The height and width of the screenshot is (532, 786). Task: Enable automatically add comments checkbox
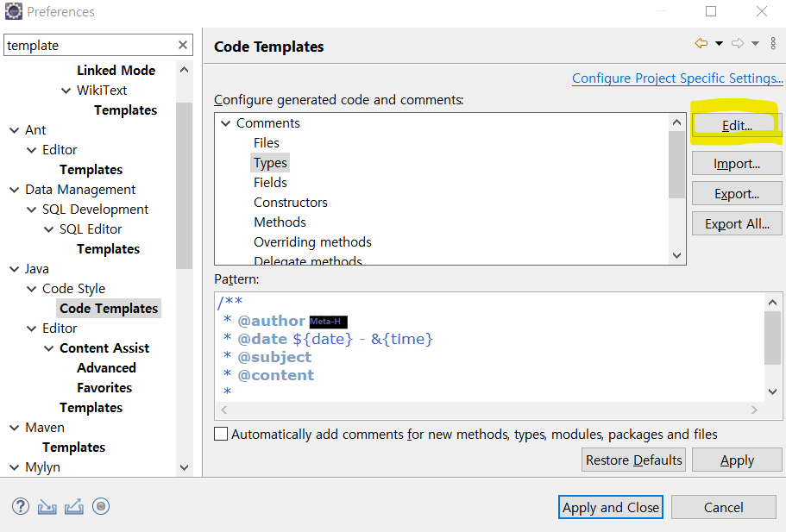(221, 434)
